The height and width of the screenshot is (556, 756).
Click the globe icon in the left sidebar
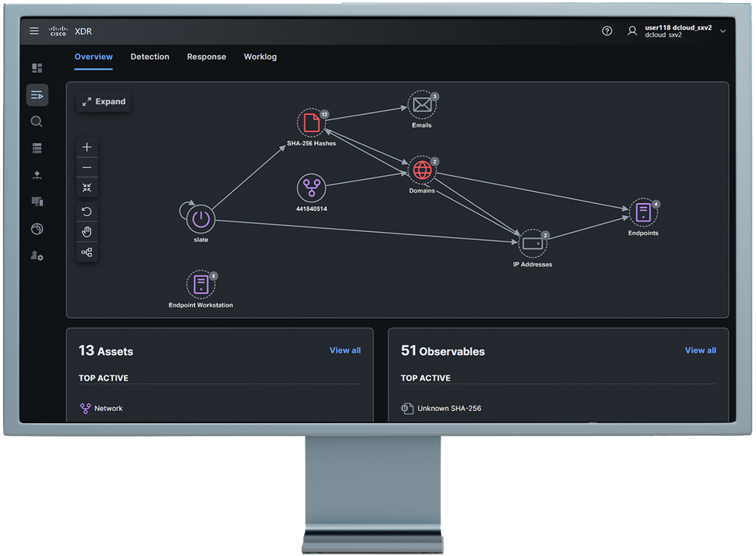(36, 229)
